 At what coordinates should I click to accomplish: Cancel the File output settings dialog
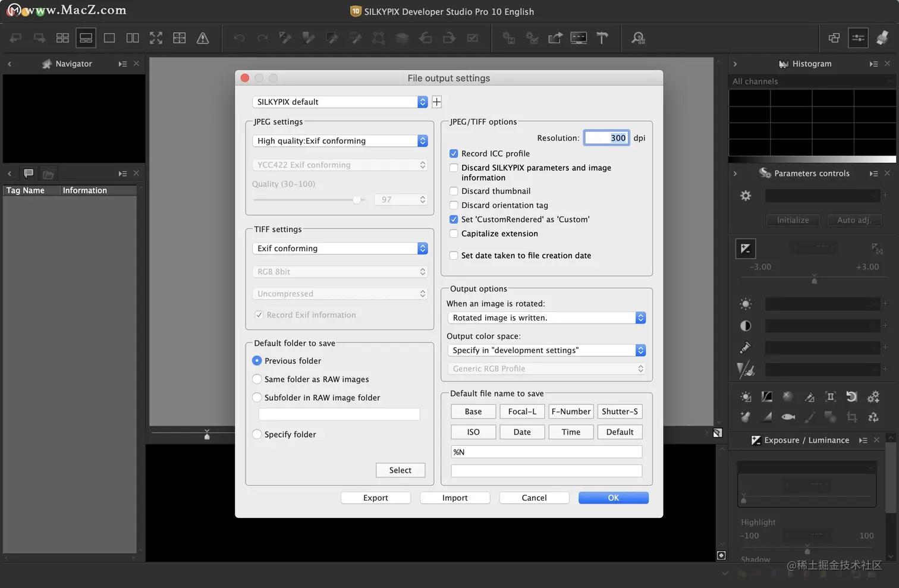click(534, 498)
